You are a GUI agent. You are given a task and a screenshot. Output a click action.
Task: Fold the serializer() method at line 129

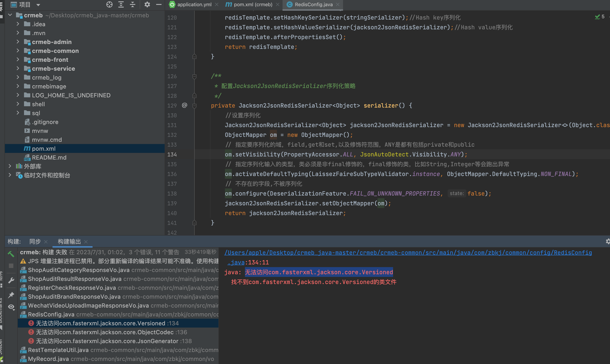tap(194, 106)
